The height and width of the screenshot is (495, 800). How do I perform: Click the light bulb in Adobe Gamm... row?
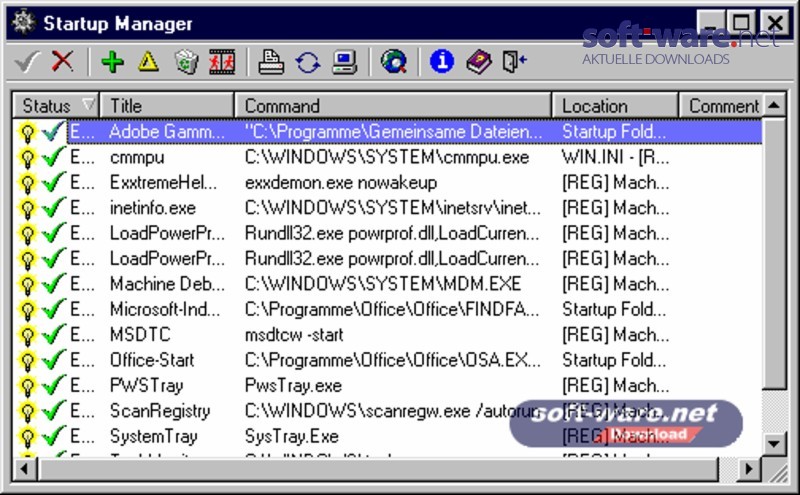click(x=27, y=133)
